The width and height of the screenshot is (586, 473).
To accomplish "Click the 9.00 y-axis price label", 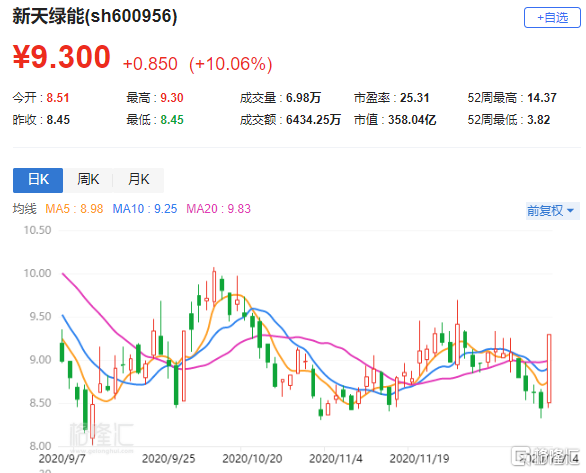I will click(40, 360).
